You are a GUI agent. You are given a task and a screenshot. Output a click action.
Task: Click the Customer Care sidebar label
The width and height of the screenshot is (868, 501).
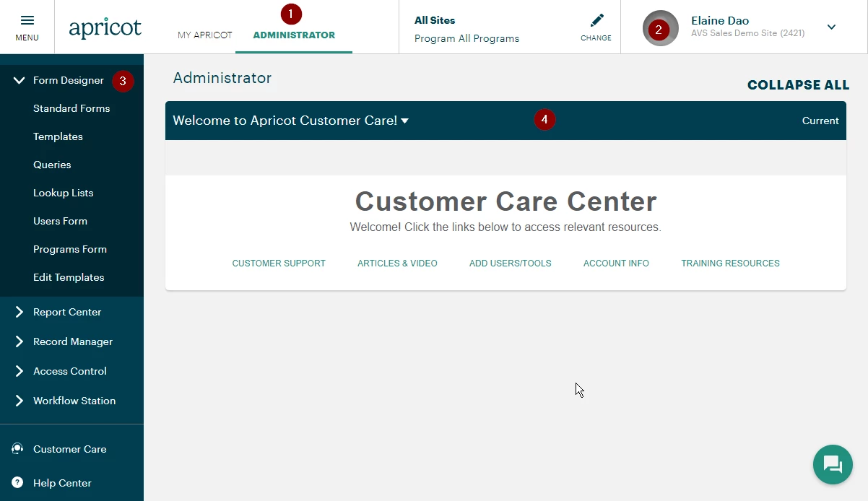click(x=69, y=449)
